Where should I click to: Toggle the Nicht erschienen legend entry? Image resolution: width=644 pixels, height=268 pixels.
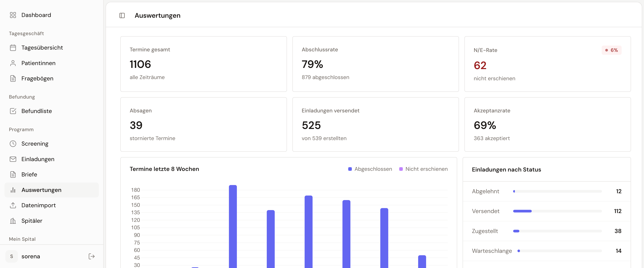click(x=424, y=169)
